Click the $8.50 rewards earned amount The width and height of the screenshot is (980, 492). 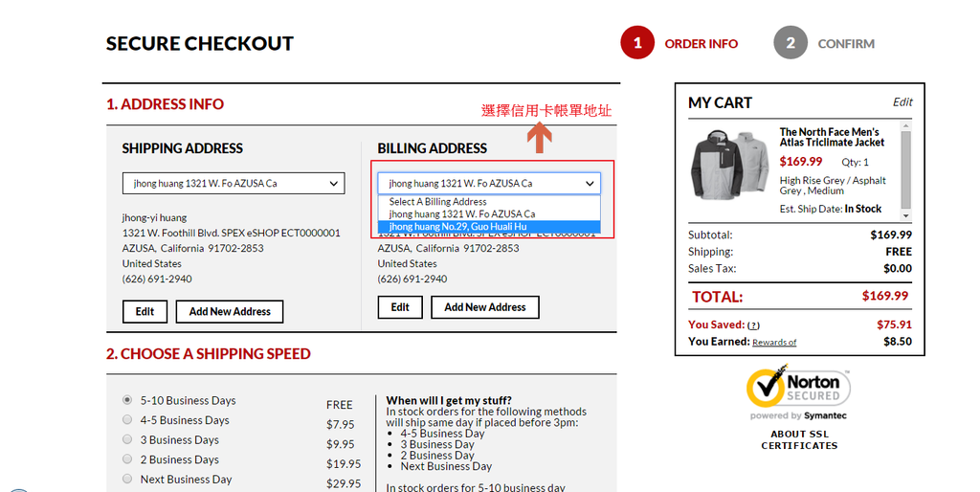point(898,342)
